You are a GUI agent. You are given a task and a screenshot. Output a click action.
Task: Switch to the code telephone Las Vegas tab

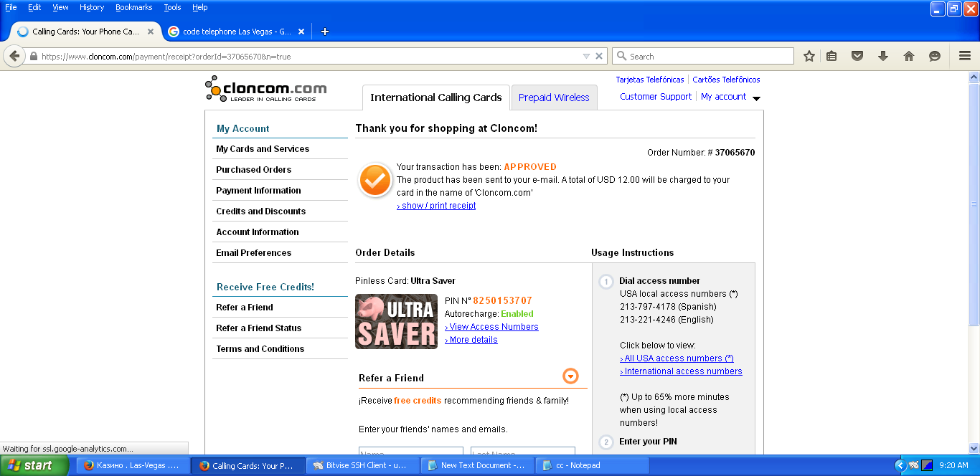click(237, 32)
